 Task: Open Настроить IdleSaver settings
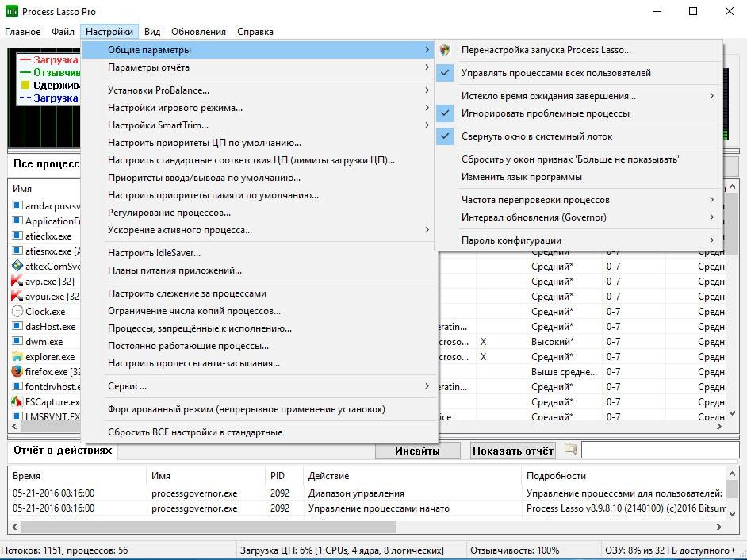[259, 253]
